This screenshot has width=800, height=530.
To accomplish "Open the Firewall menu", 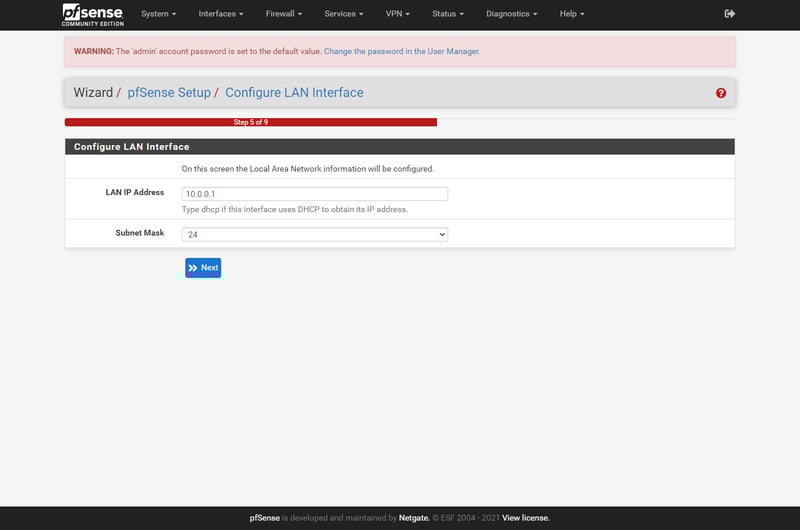I will [x=284, y=14].
